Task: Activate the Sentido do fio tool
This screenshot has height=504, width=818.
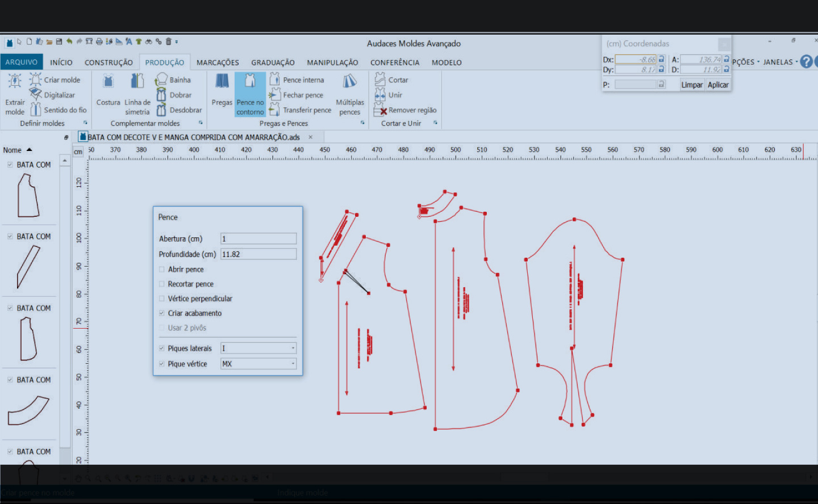Action: [59, 110]
